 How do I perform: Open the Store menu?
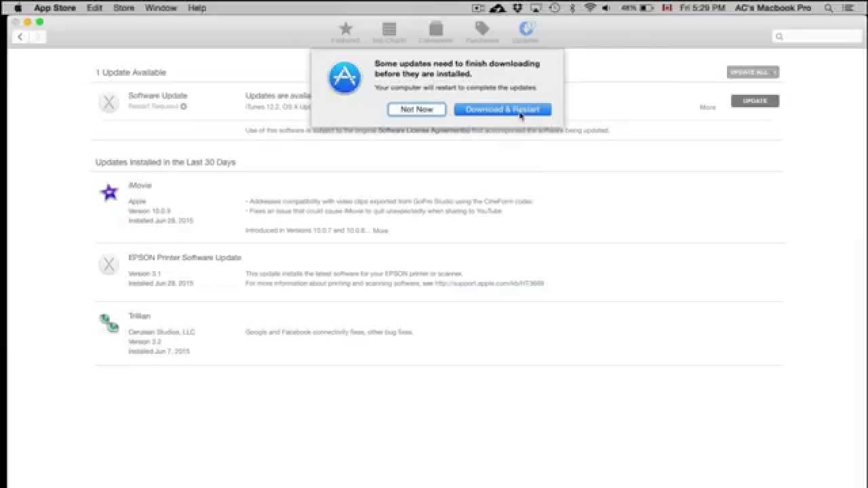[x=123, y=8]
